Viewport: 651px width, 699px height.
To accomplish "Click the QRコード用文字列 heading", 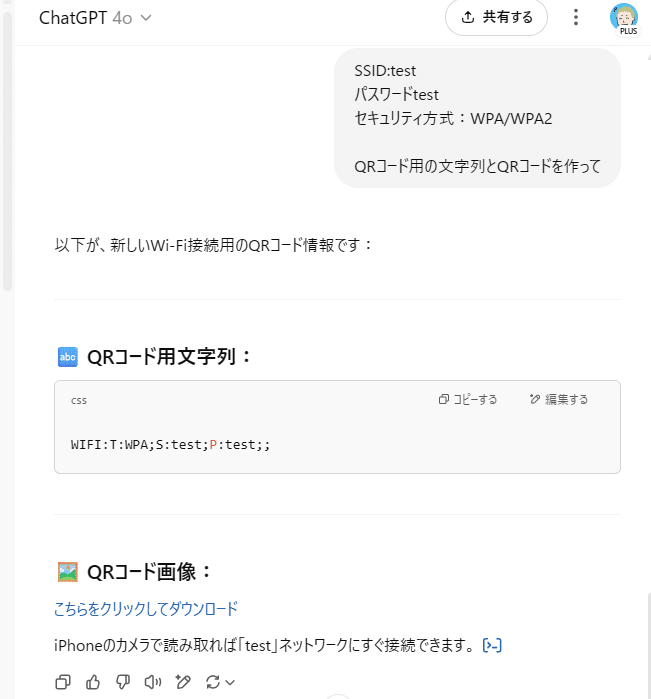I will (x=170, y=357).
